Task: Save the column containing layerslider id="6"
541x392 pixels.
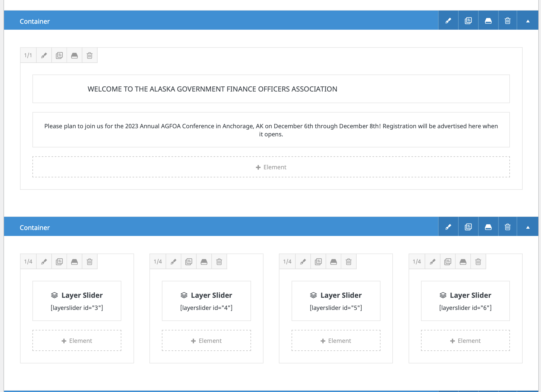Action: 463,262
